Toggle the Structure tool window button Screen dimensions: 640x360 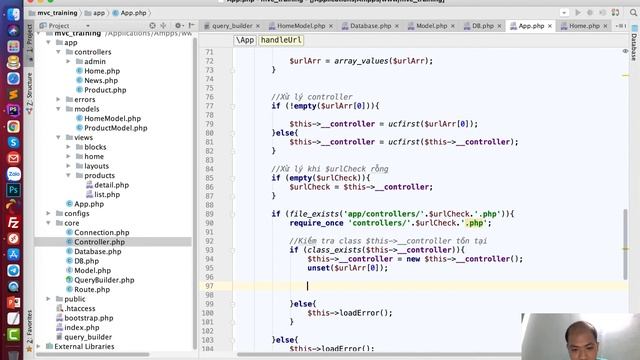point(30,92)
